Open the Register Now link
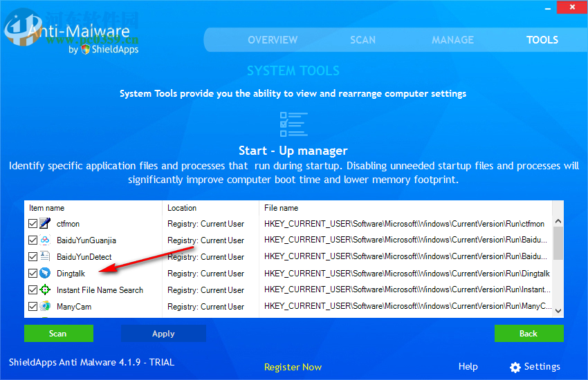Screen dimensions: 588x380 (x=293, y=367)
